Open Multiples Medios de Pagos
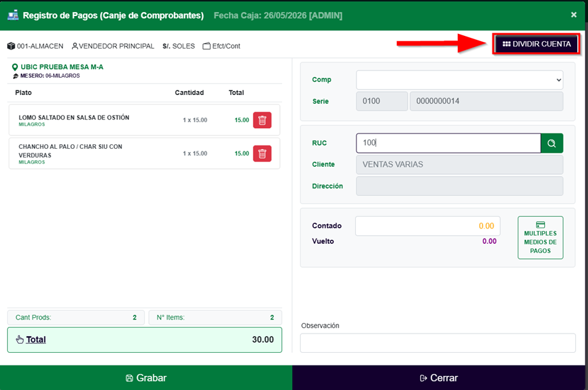This screenshot has height=390, width=588. click(x=540, y=238)
